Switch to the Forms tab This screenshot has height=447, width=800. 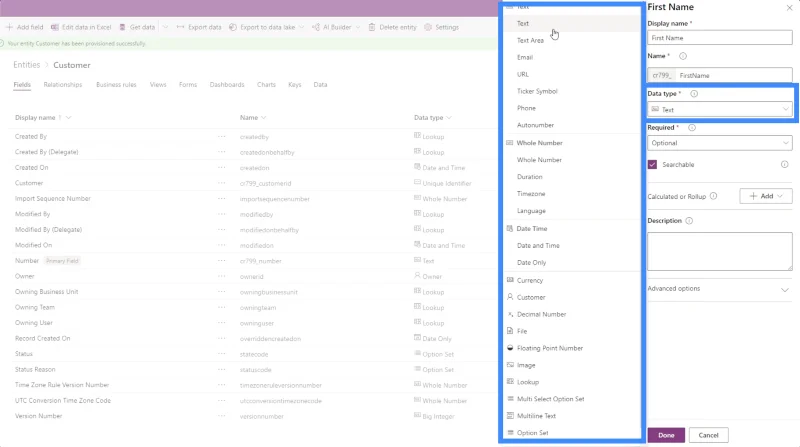(188, 85)
